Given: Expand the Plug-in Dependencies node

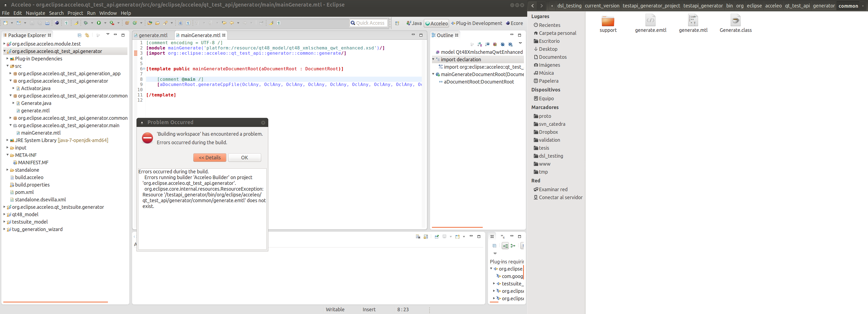Looking at the screenshot, I should [7, 58].
